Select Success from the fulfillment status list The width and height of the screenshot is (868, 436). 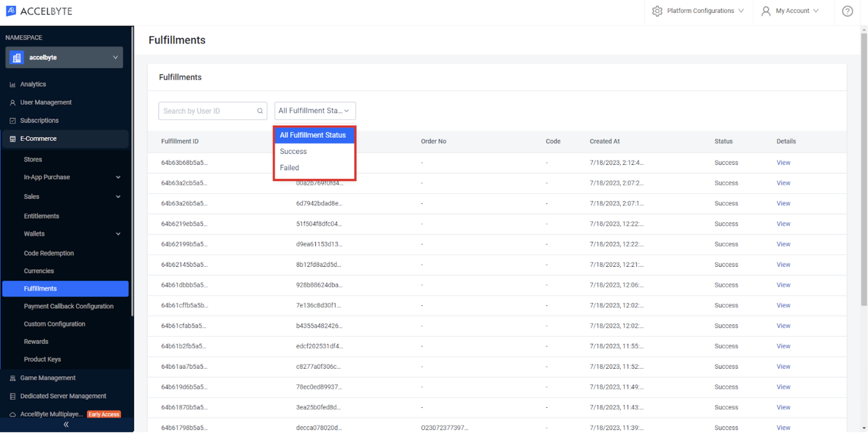pyautogui.click(x=293, y=151)
